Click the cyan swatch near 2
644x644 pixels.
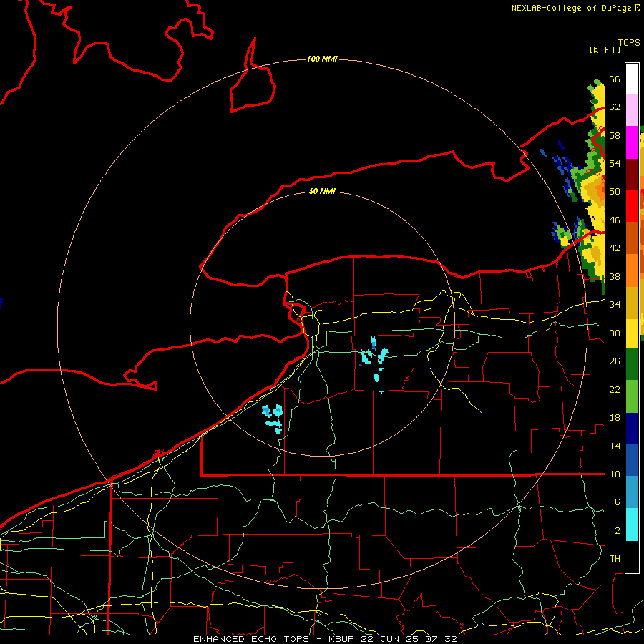pyautogui.click(x=632, y=525)
